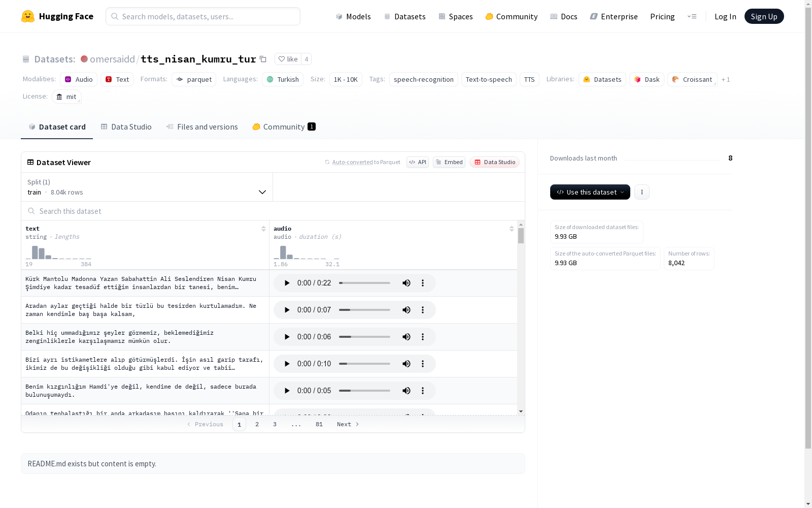This screenshot has width=812, height=508.
Task: Open Spaces in the top navigation
Action: 456,16
